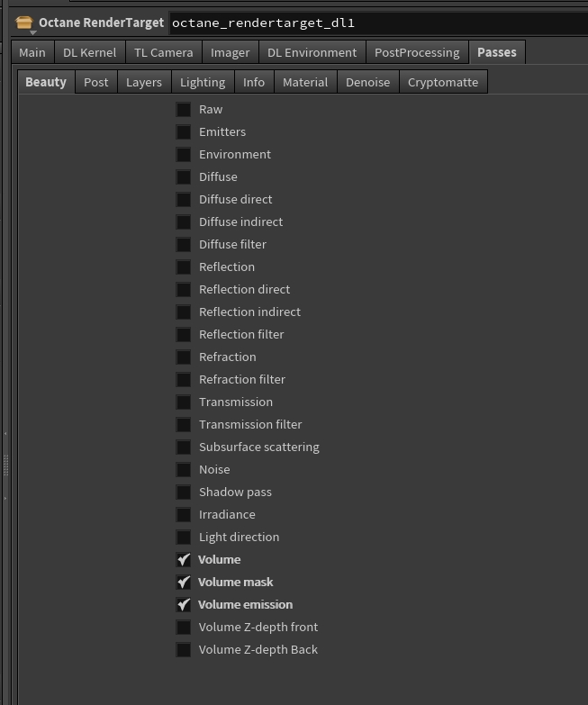Enable the Subsurface scattering checkbox
588x705 pixels.
coord(184,447)
